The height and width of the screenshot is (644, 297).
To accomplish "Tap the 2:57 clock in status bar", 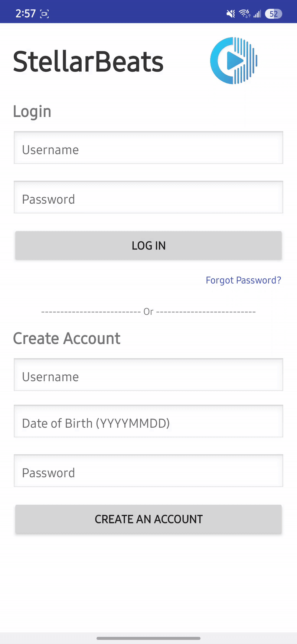I will (25, 14).
